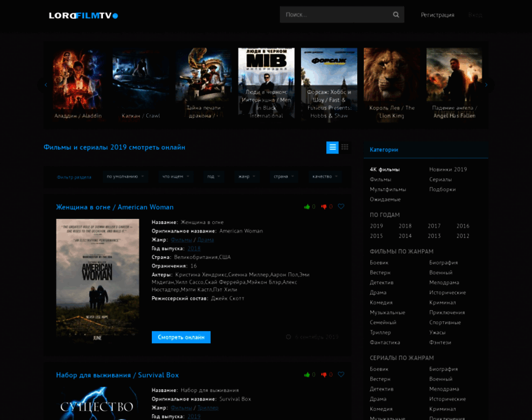Open the Капкан / Crawl thumbnail
Image resolution: width=532 pixels, height=420 pixels.
click(141, 85)
